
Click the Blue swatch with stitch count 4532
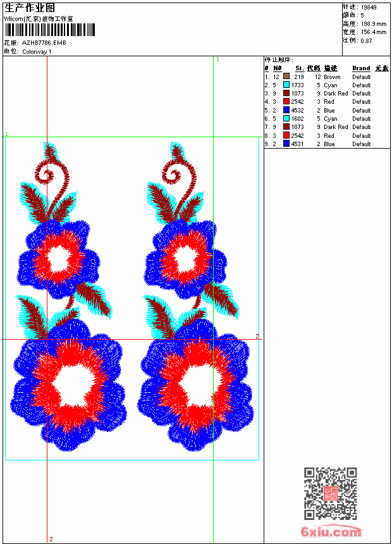pyautogui.click(x=286, y=110)
